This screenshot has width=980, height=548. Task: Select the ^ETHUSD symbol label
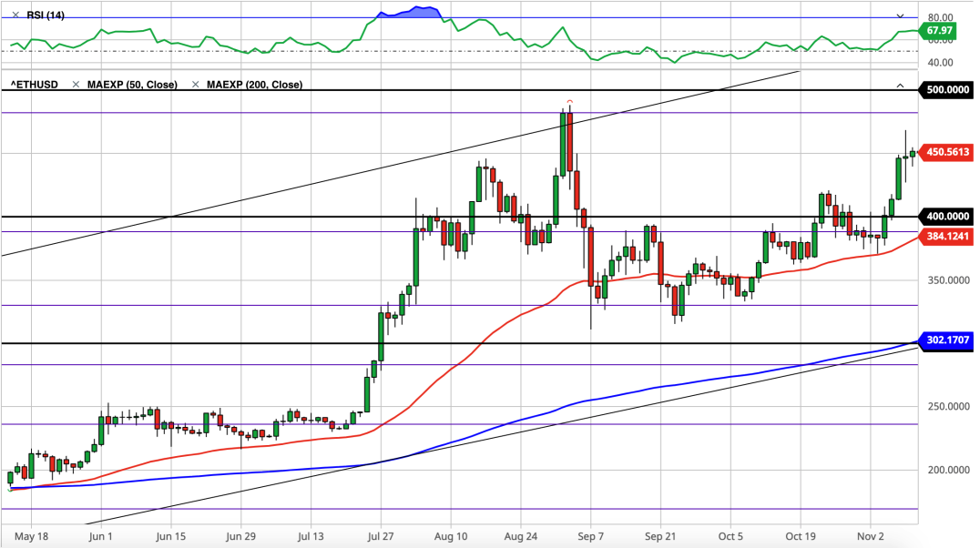pos(35,85)
